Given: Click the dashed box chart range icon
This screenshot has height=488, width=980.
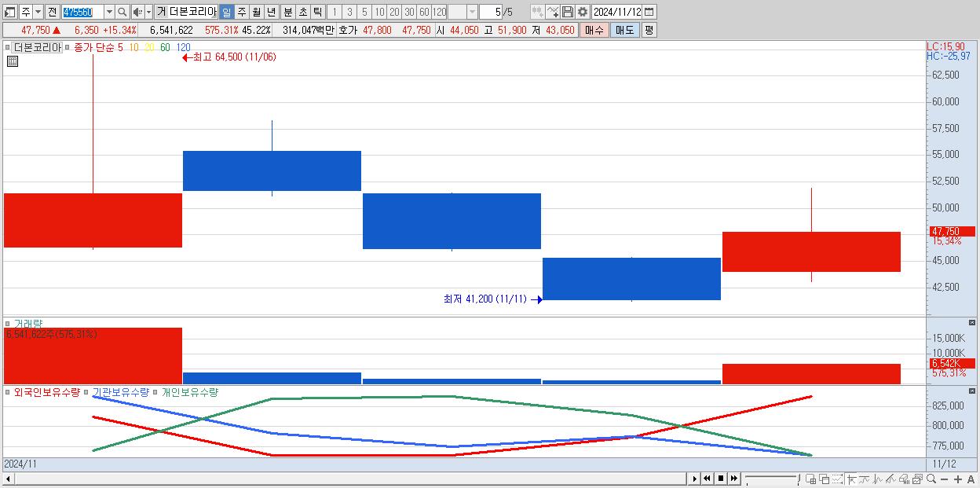Looking at the screenshot, I should coord(837,479).
